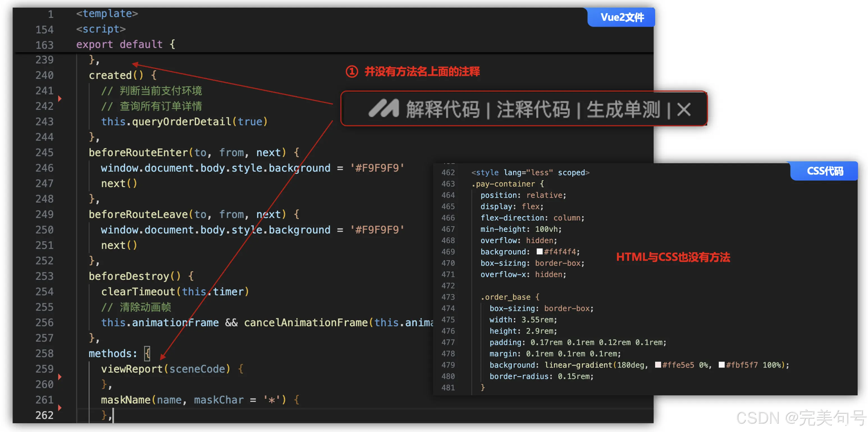The image size is (868, 432).
Task: Click the red gutter marker below line 261
Action: (60, 408)
